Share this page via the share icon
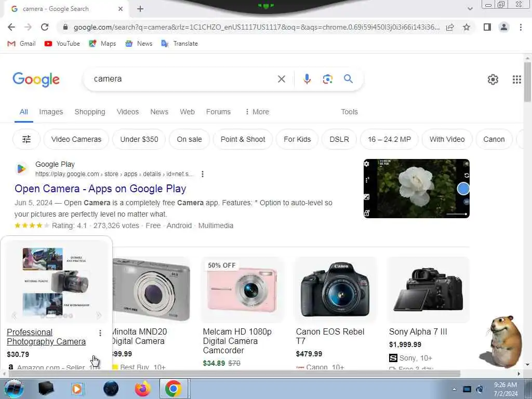Image resolution: width=532 pixels, height=399 pixels. click(450, 27)
